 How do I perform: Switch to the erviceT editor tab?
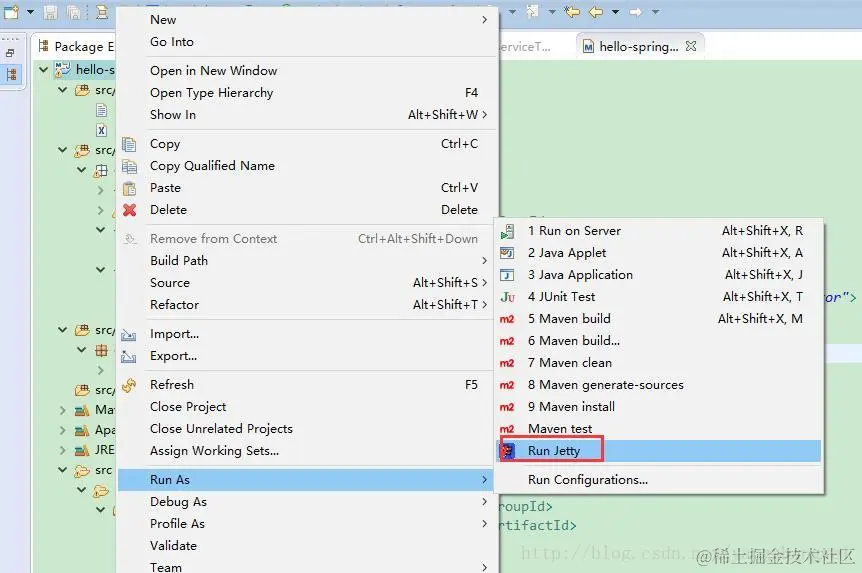525,47
